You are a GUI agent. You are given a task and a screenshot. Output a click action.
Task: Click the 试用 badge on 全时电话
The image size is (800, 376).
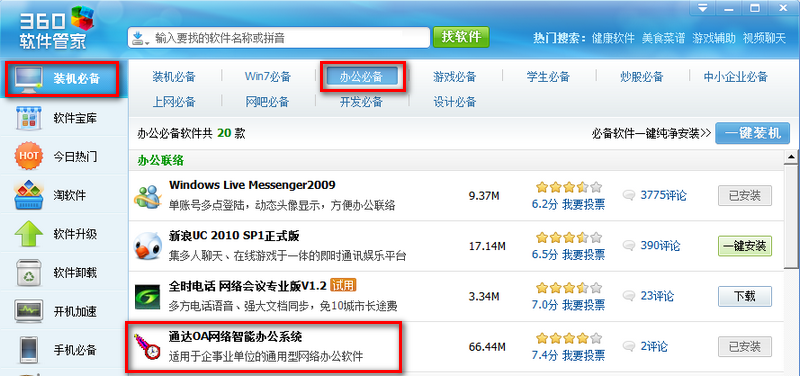343,285
